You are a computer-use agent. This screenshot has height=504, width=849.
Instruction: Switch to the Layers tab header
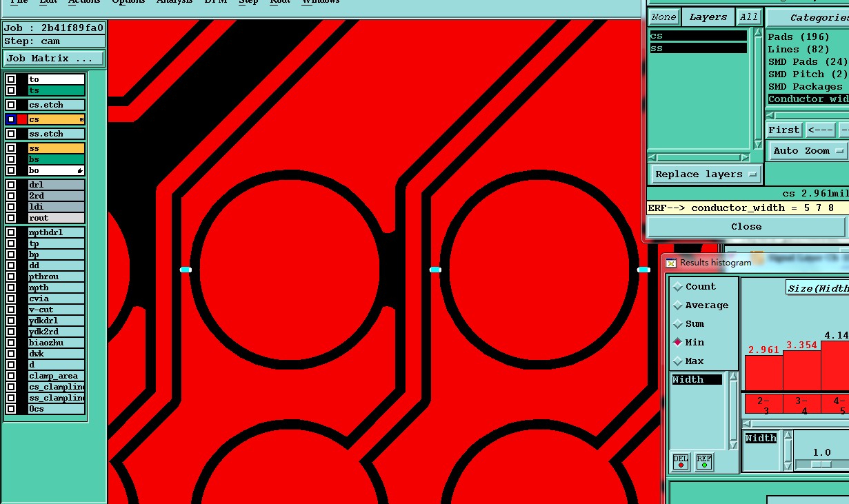[708, 17]
